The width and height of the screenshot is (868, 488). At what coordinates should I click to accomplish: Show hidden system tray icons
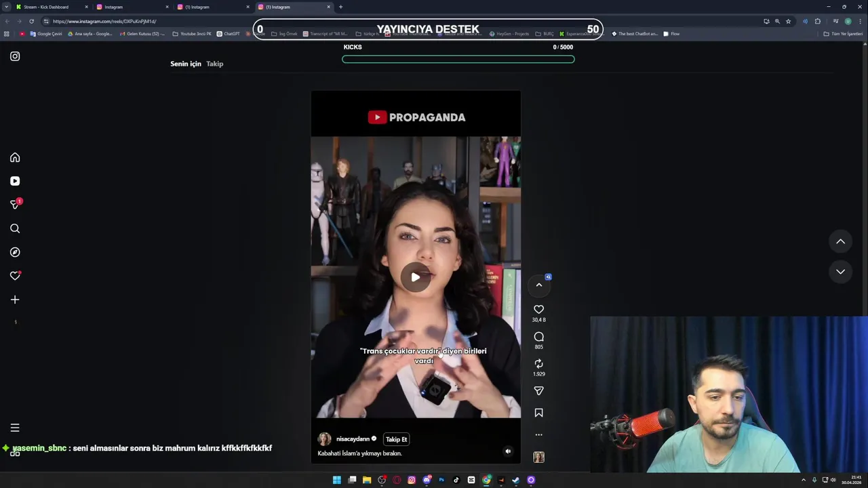(x=804, y=480)
